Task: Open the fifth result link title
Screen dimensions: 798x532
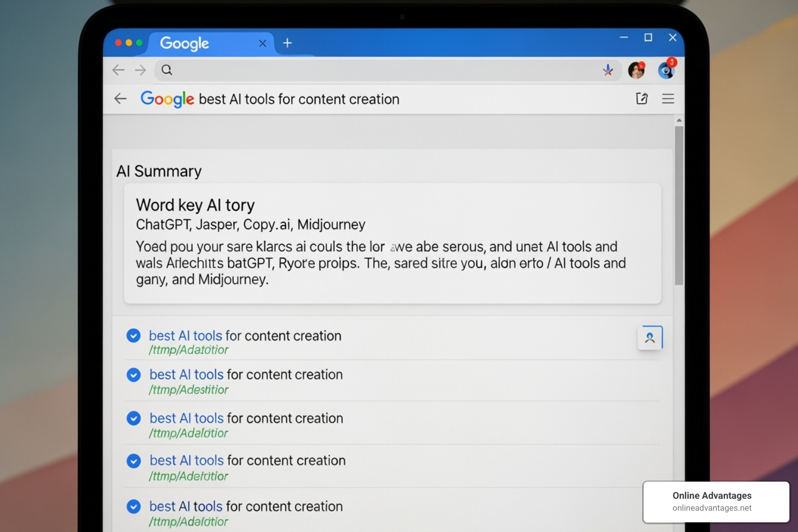Action: [246, 506]
